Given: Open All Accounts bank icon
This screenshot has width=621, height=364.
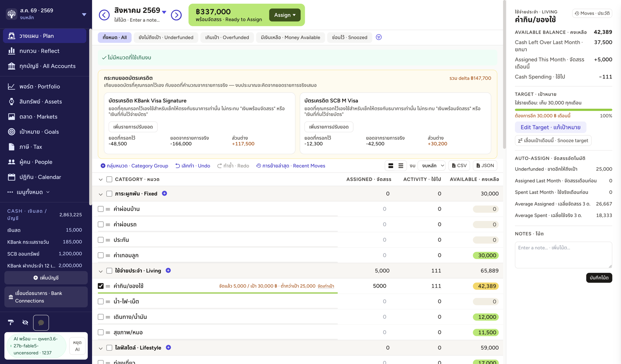Looking at the screenshot, I should click(x=11, y=66).
